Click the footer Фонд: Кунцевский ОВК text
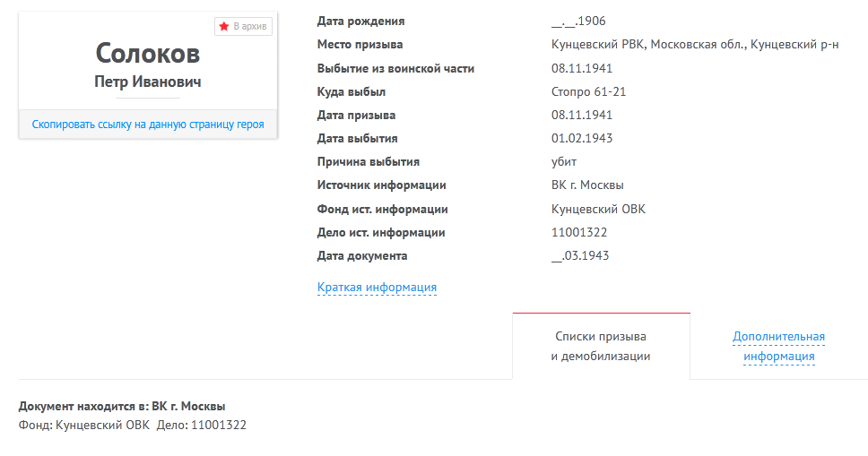The width and height of the screenshot is (868, 456). click(x=84, y=425)
